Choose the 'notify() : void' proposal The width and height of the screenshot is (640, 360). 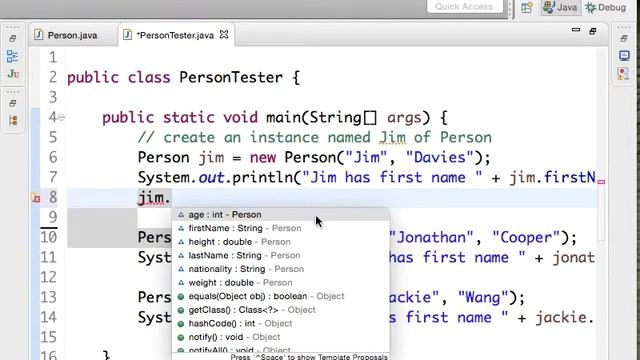coord(281,337)
